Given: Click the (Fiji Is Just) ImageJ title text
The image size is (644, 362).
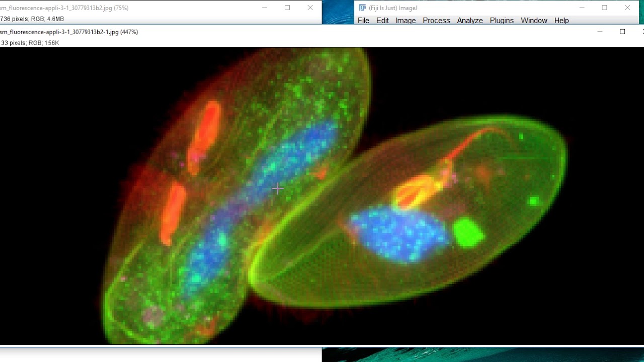Looking at the screenshot, I should 393,8.
